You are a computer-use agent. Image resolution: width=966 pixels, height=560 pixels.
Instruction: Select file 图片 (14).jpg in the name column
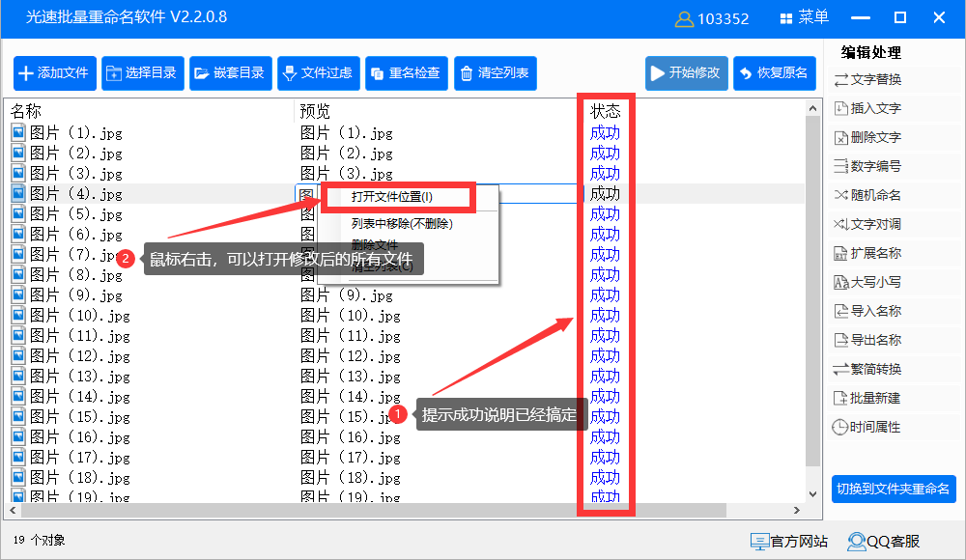click(79, 398)
